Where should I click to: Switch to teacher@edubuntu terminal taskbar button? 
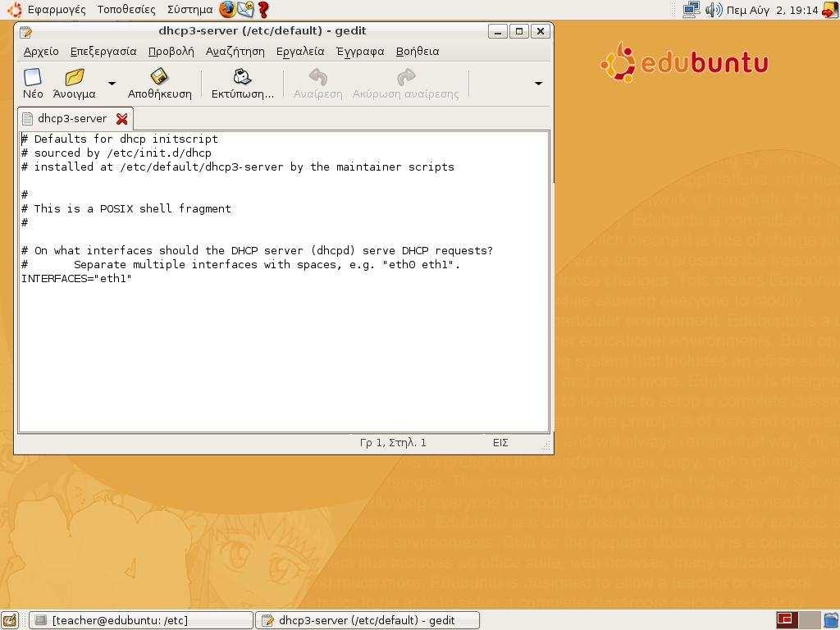click(x=140, y=620)
